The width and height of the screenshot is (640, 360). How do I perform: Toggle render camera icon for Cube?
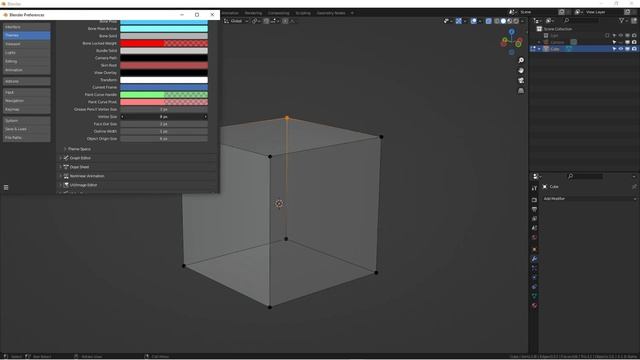(634, 49)
